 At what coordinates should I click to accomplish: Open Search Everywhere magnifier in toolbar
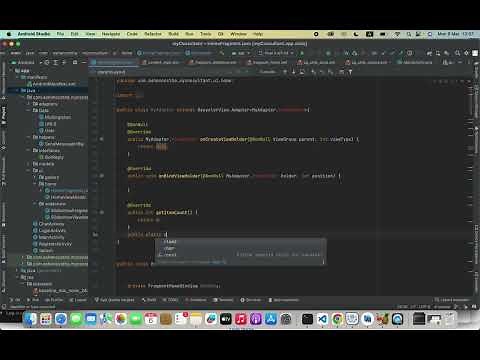pyautogui.click(x=457, y=53)
